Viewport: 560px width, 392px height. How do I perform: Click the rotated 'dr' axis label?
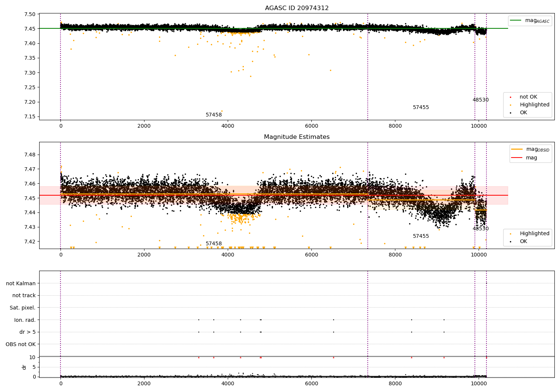(24, 367)
